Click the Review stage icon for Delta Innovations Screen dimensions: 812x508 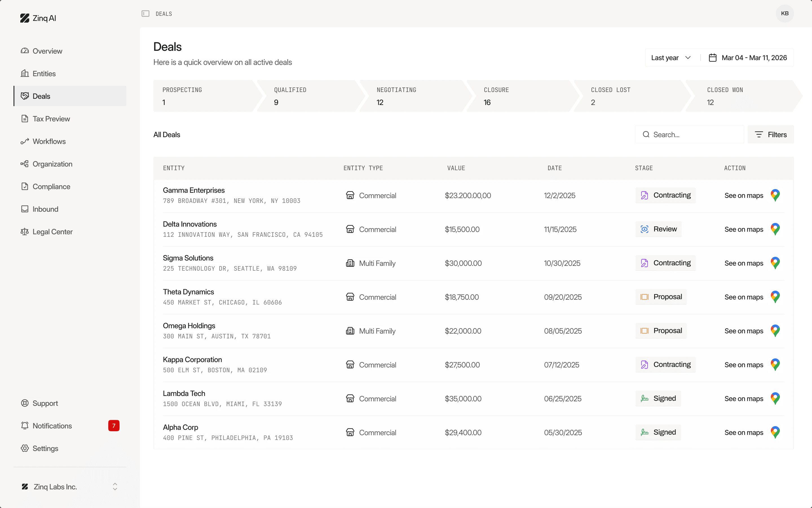coord(644,229)
